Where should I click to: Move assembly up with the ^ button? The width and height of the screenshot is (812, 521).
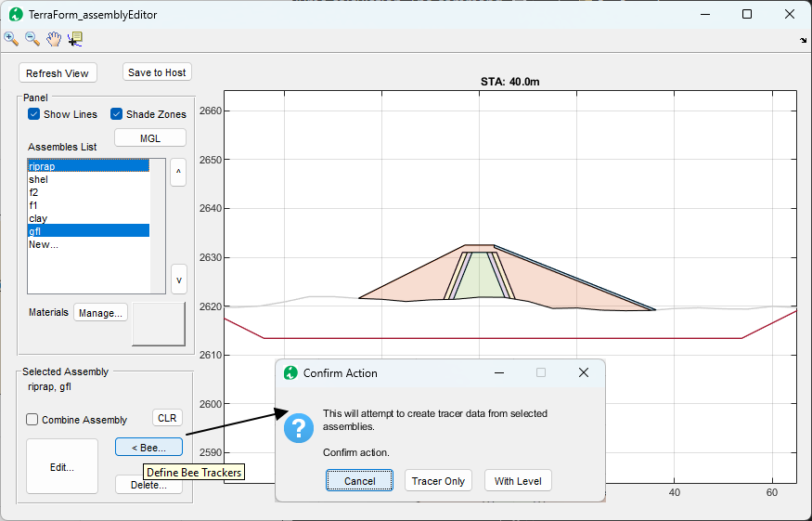coord(178,173)
